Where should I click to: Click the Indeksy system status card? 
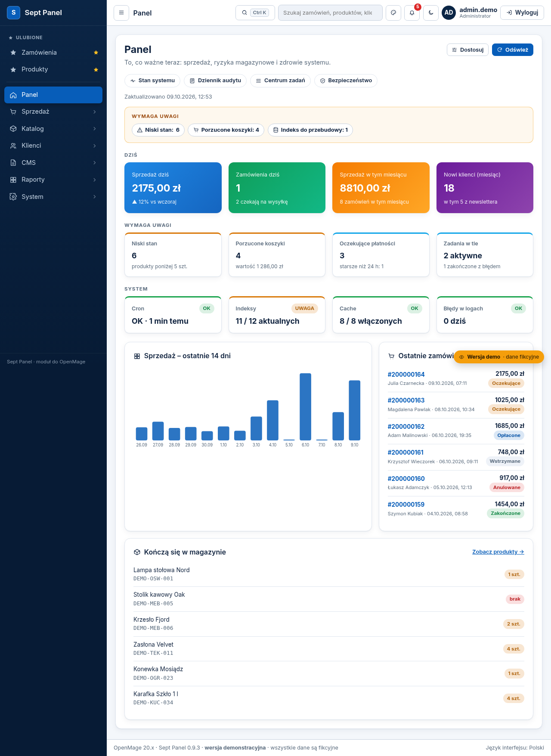277,315
